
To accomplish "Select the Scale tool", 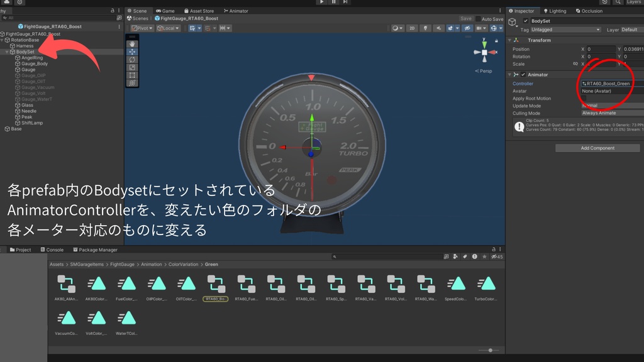I will click(132, 67).
